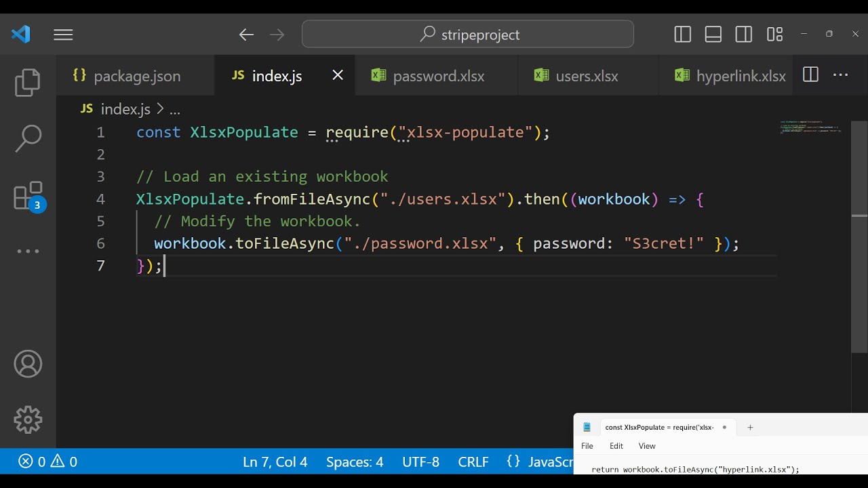Open Extensions view with badge 3
The width and height of the screenshot is (868, 488).
[28, 197]
